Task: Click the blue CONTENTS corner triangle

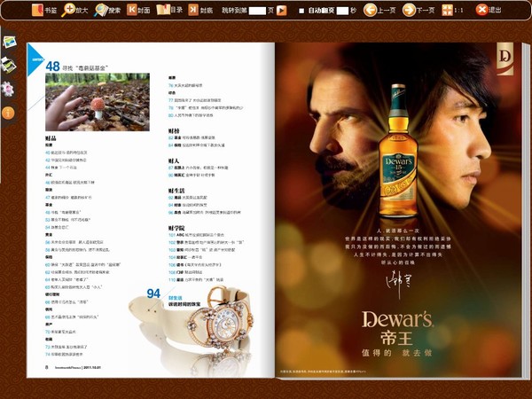Action: coord(35,59)
